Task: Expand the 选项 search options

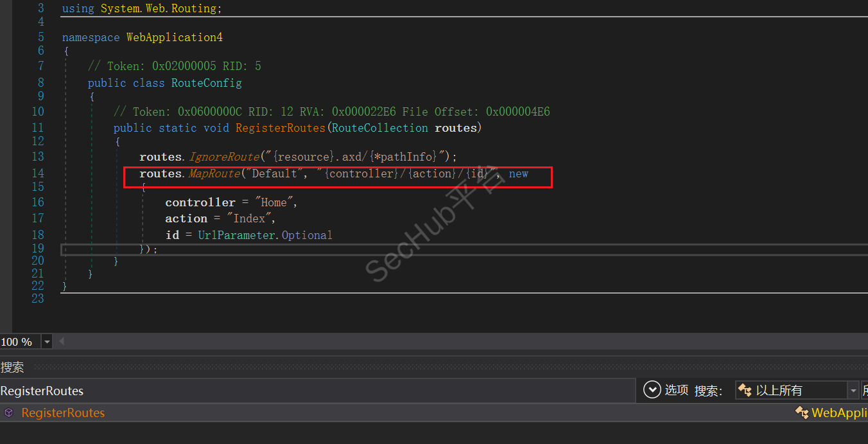Action: [x=676, y=390]
